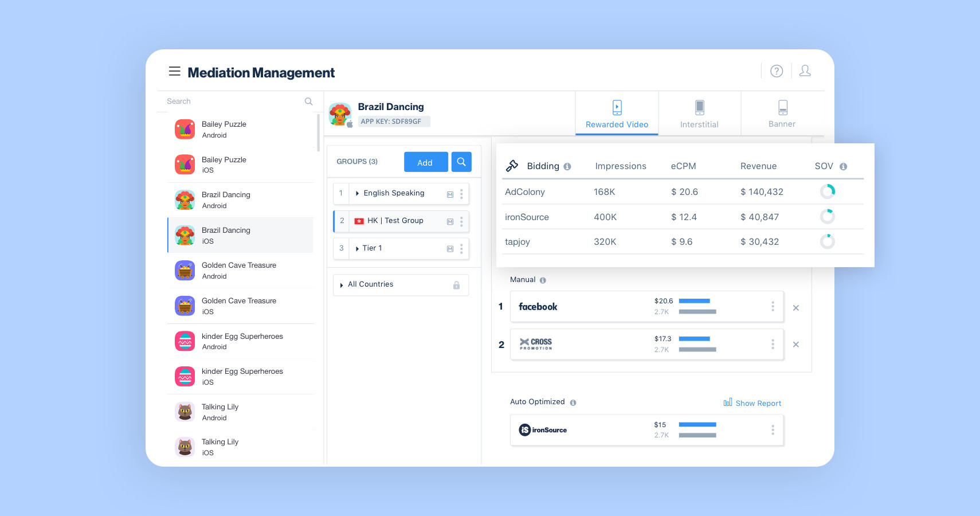
Task: Toggle the M badge on English Speaking group
Action: pos(449,194)
